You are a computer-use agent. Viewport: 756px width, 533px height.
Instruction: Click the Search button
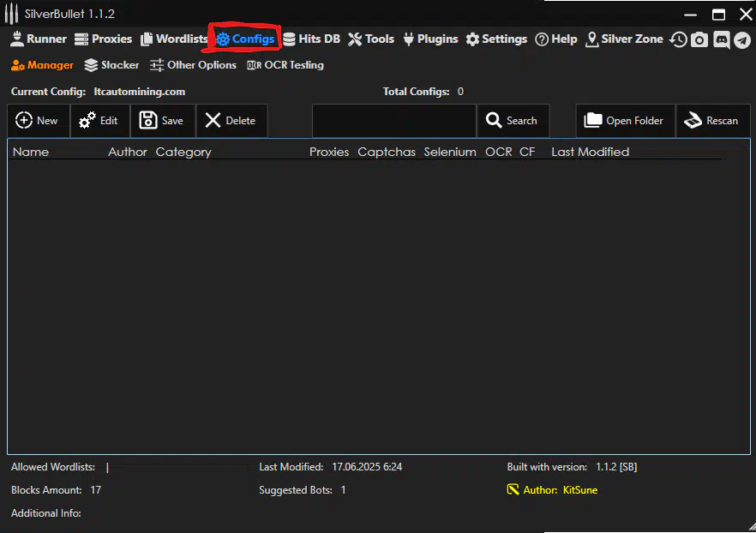coord(513,121)
